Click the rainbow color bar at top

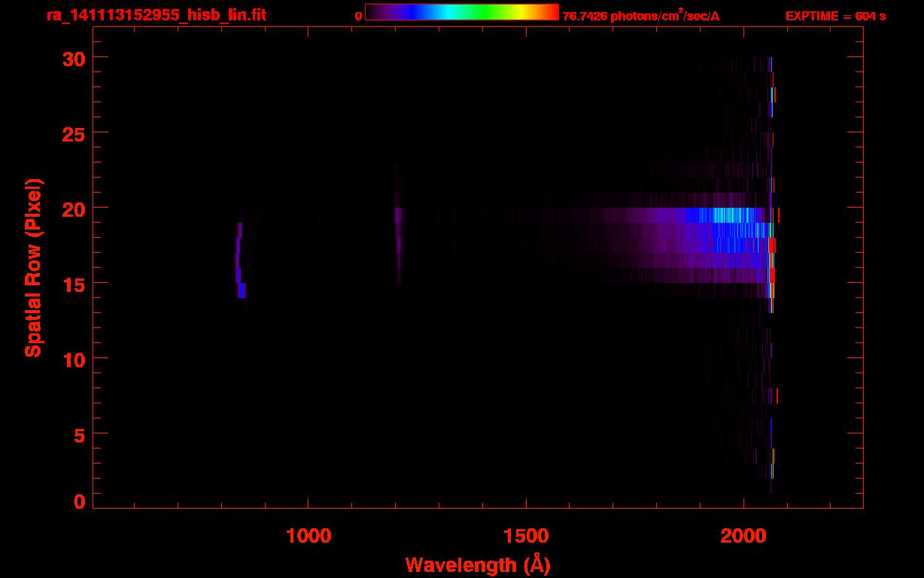(461, 13)
